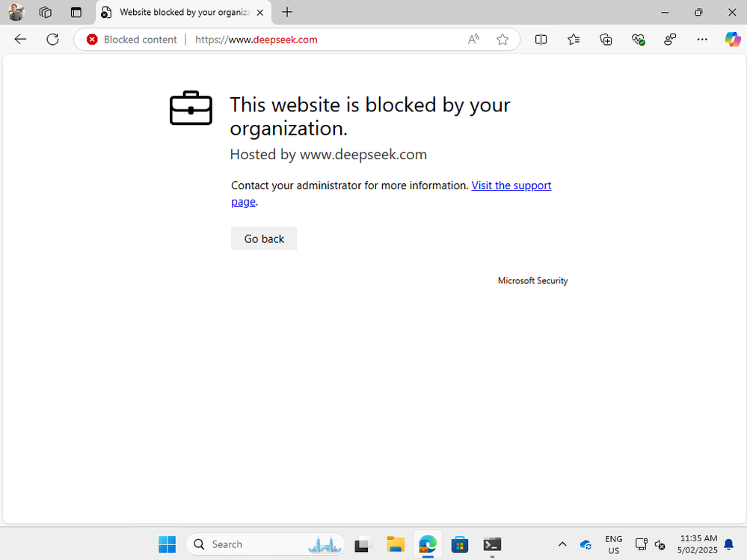Open the clock and calendar flyout

tap(698, 544)
